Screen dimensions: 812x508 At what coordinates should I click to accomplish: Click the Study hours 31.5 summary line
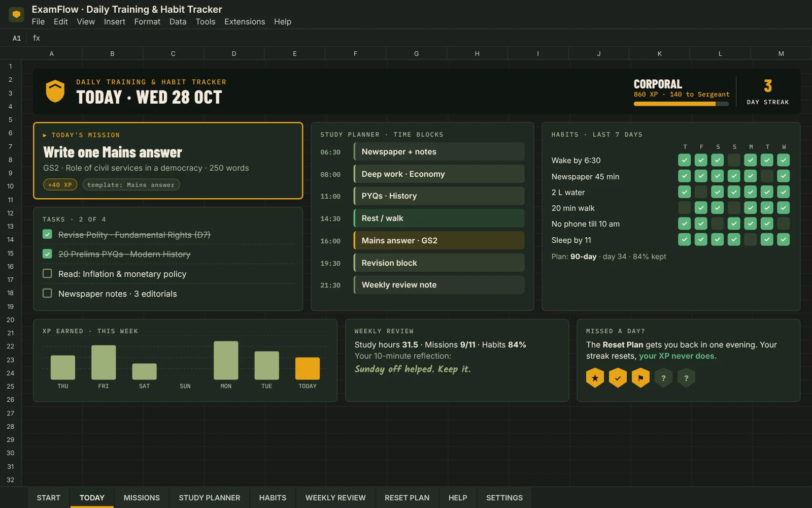pos(440,344)
